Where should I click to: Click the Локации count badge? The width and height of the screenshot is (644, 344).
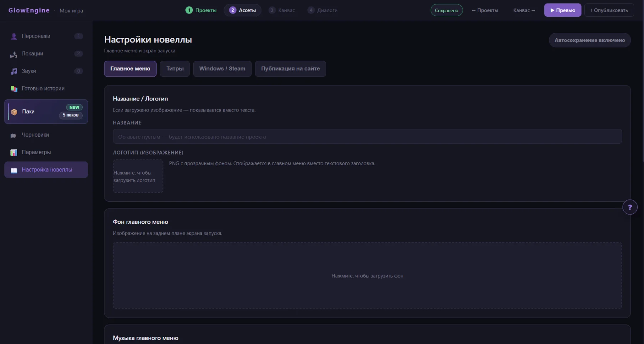tap(78, 54)
